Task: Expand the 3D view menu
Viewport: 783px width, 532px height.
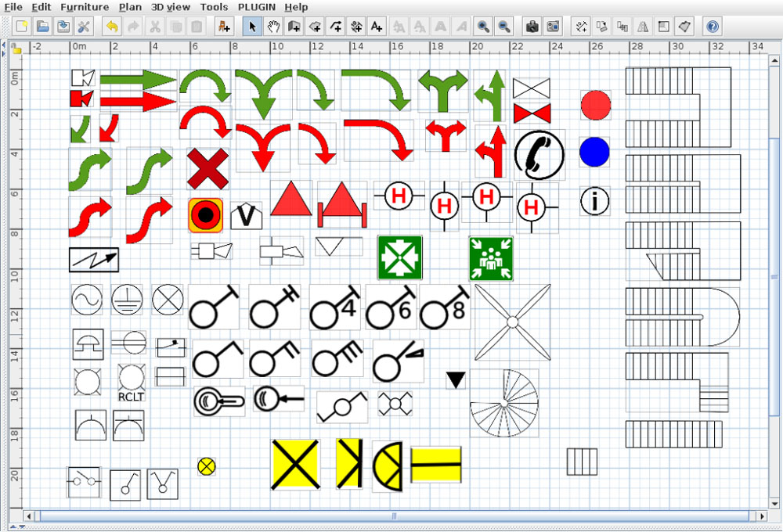Action: tap(171, 7)
